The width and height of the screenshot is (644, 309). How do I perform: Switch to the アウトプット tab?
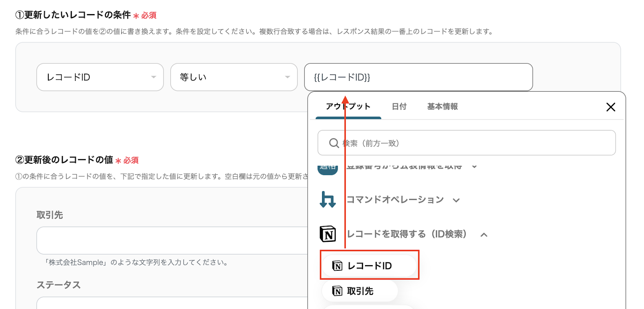point(348,107)
